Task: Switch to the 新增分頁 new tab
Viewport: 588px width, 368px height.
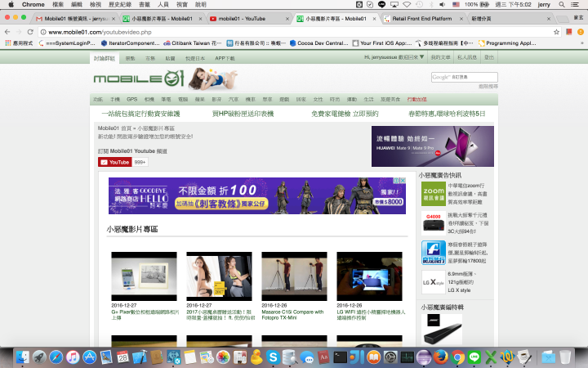Action: point(510,18)
